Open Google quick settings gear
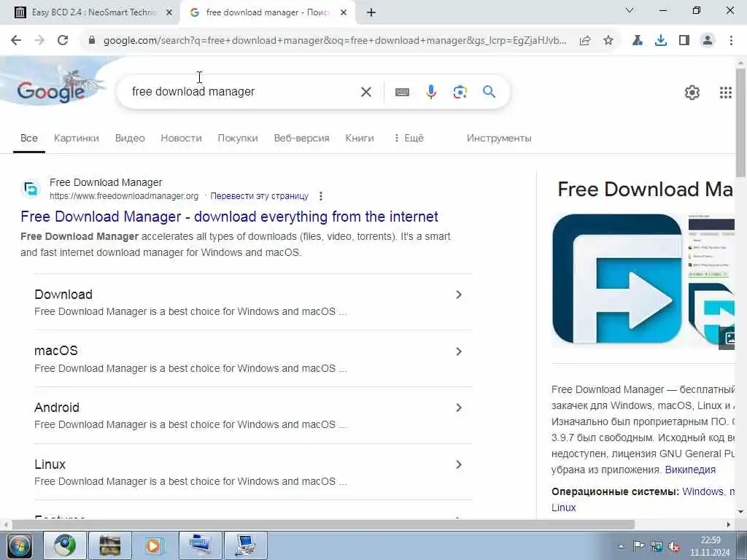 (x=692, y=93)
